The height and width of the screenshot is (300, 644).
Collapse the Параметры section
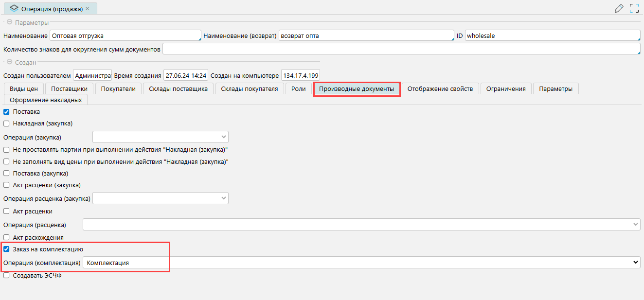point(9,23)
